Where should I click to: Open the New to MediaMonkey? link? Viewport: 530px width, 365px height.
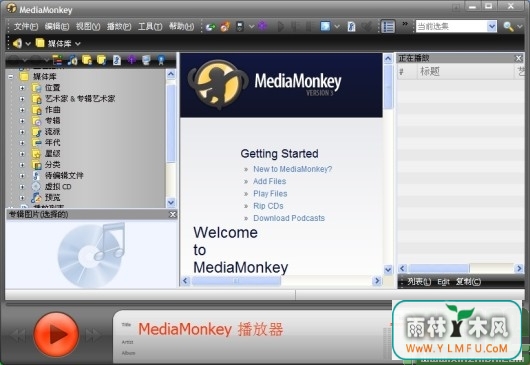pyautogui.click(x=292, y=169)
